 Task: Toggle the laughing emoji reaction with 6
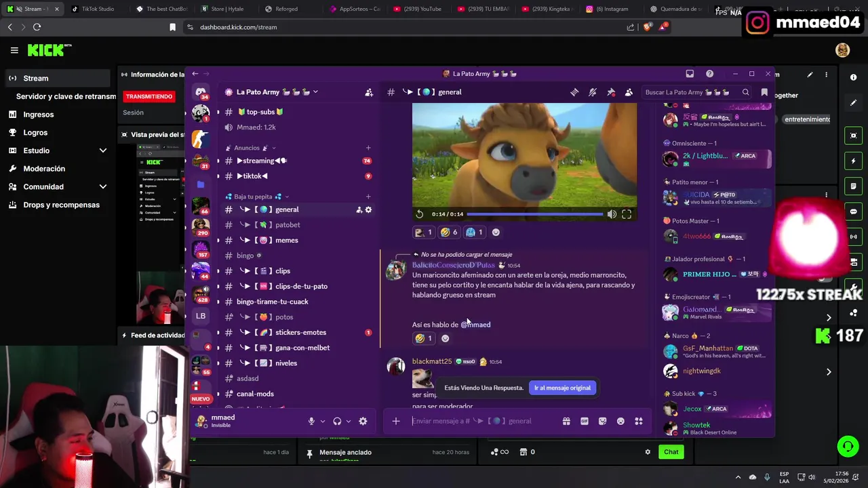(x=449, y=232)
